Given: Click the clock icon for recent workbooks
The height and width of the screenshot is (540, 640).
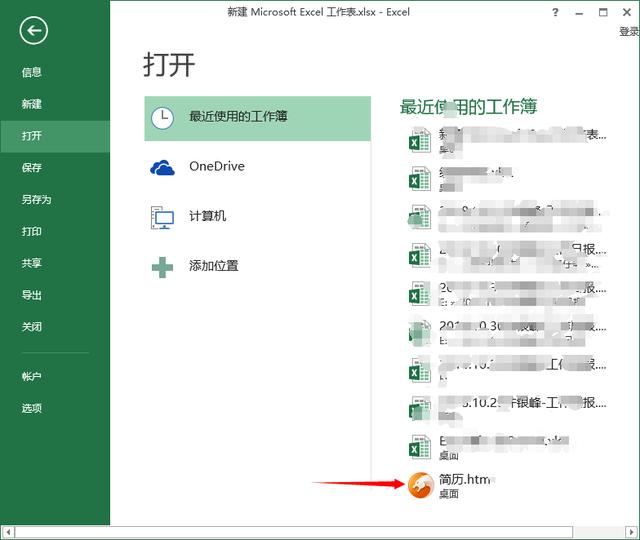Looking at the screenshot, I should tap(162, 118).
